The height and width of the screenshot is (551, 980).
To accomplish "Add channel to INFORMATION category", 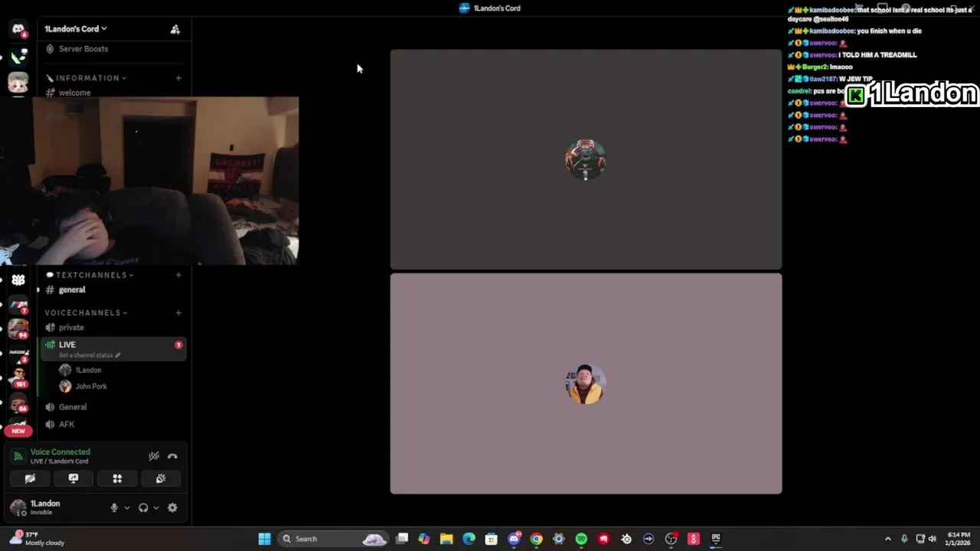I will click(178, 78).
